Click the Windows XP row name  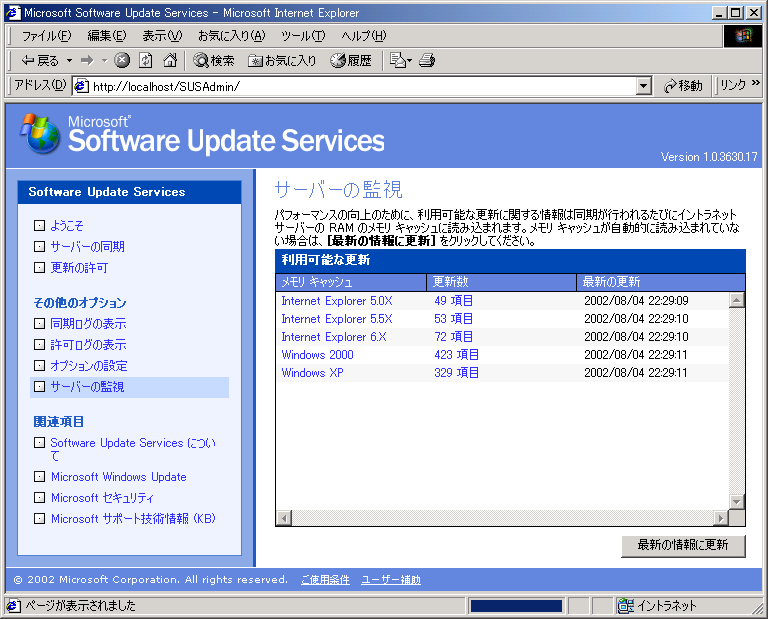point(312,373)
